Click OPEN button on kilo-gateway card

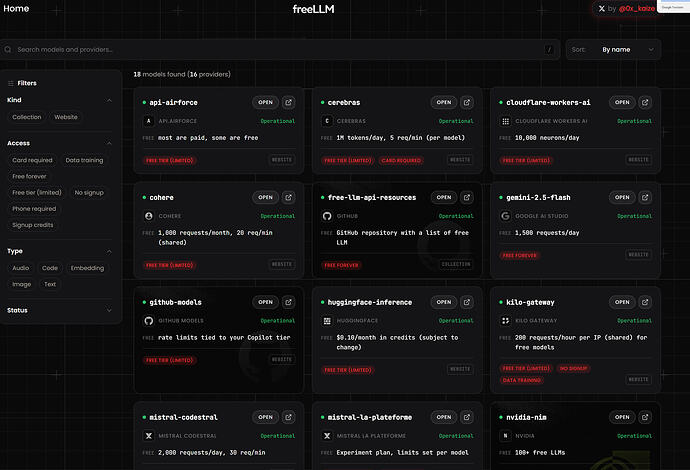622,302
